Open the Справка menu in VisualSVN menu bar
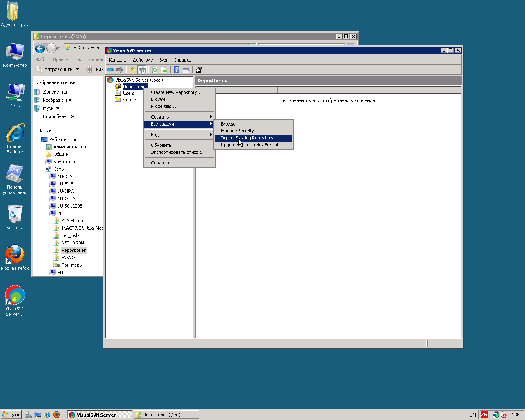This screenshot has height=420, width=525. point(182,60)
